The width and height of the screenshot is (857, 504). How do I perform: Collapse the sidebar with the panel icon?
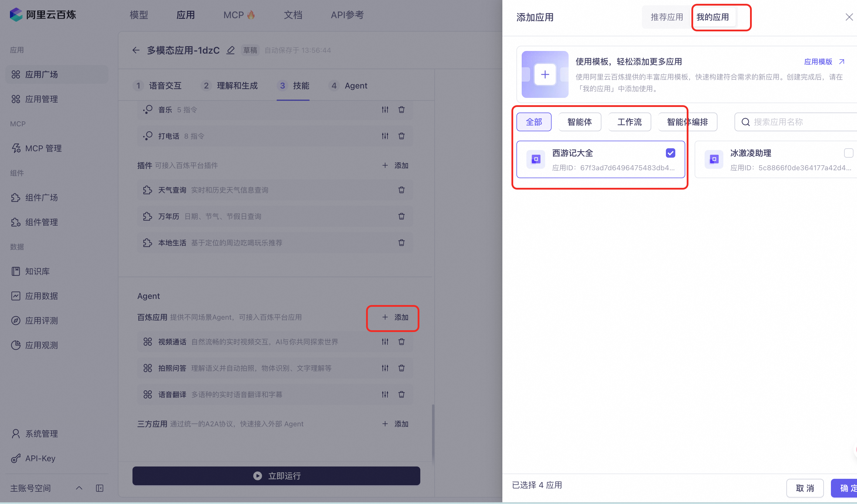(100, 488)
